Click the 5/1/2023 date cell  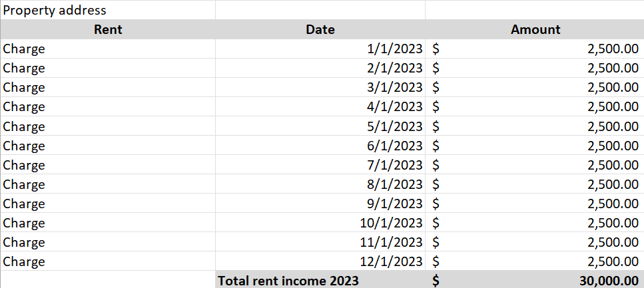320,126
